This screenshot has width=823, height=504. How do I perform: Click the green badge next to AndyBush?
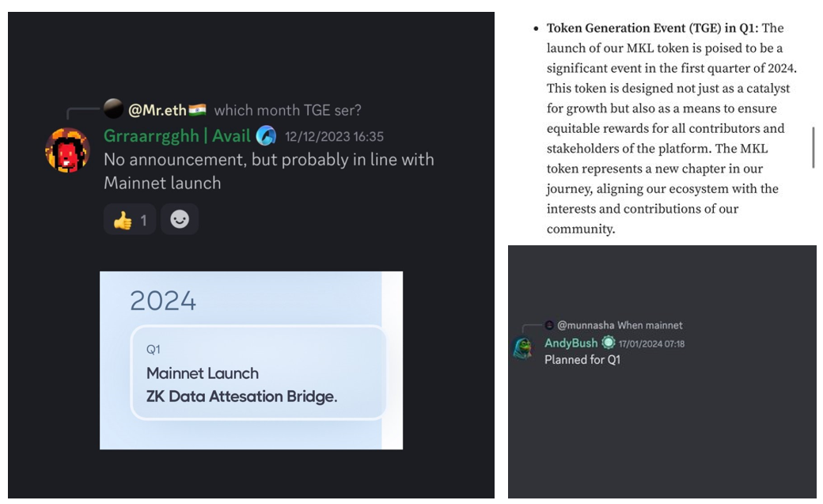pyautogui.click(x=608, y=343)
